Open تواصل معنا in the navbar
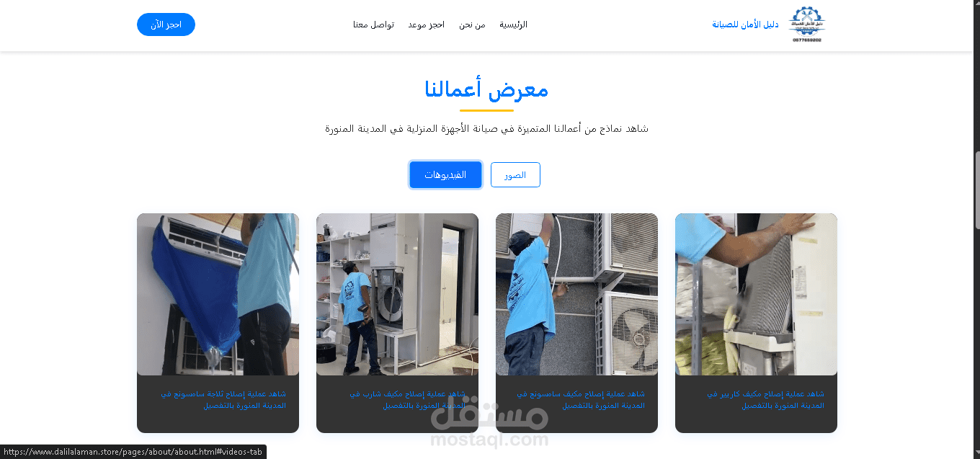 (x=373, y=24)
